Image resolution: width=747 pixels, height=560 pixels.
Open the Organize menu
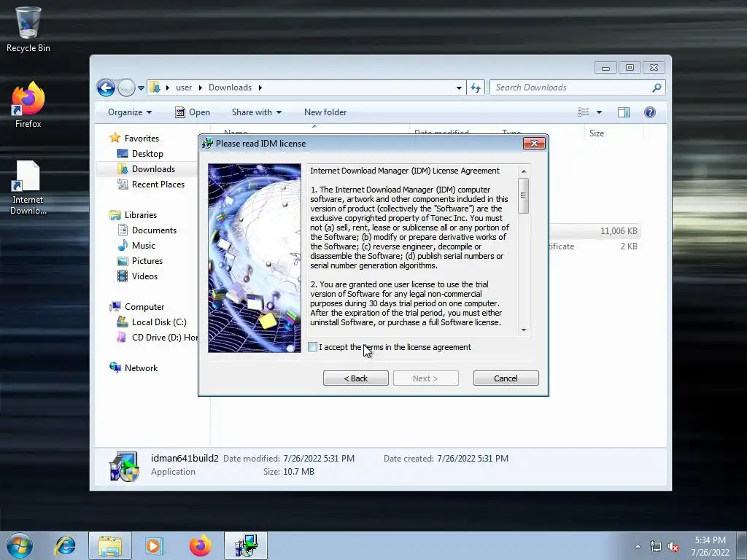(x=130, y=112)
